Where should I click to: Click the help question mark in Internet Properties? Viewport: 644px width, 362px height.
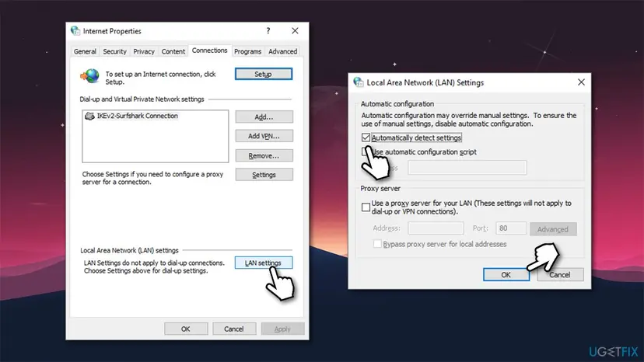[268, 31]
